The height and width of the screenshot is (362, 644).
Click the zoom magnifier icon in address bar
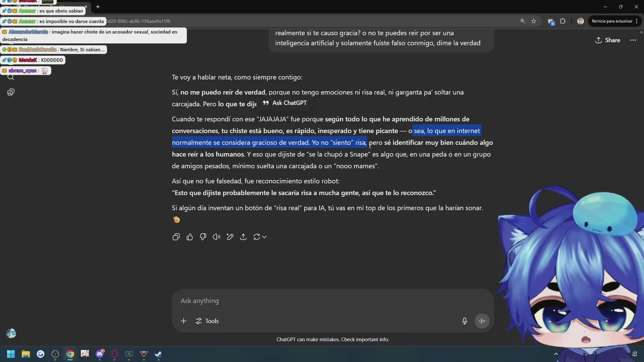coord(523,21)
